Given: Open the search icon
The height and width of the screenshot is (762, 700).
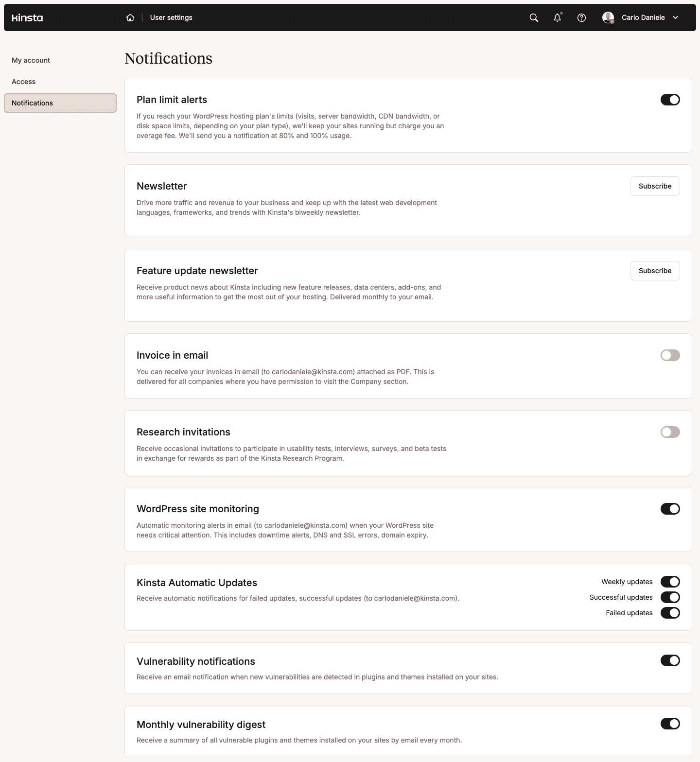Looking at the screenshot, I should tap(533, 17).
